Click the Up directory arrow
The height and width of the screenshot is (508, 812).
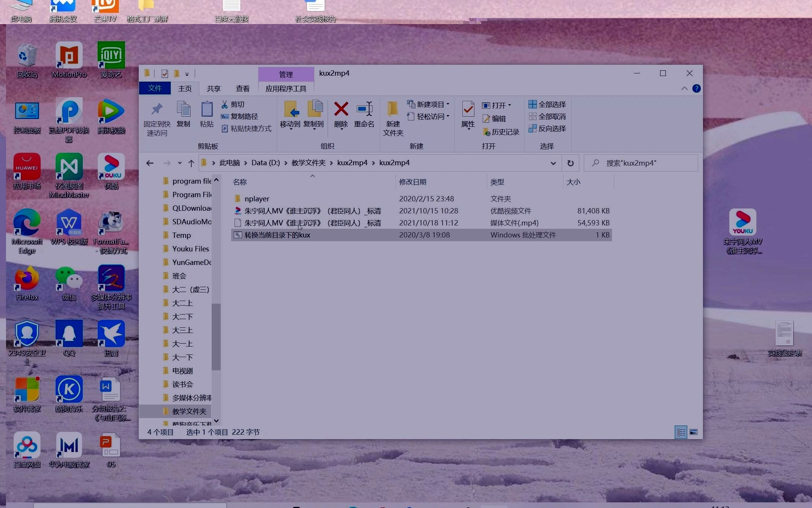(x=191, y=163)
